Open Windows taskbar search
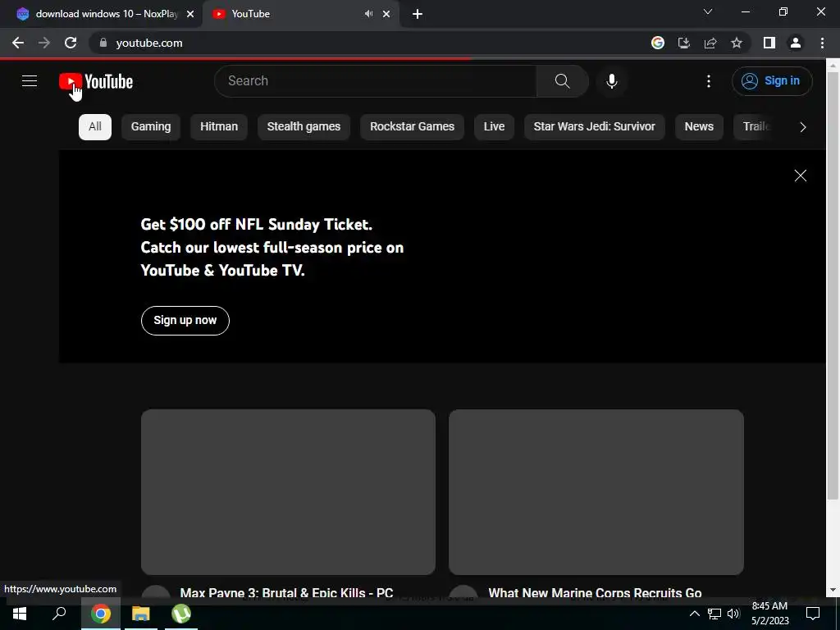Viewport: 840px width, 630px height. tap(59, 614)
